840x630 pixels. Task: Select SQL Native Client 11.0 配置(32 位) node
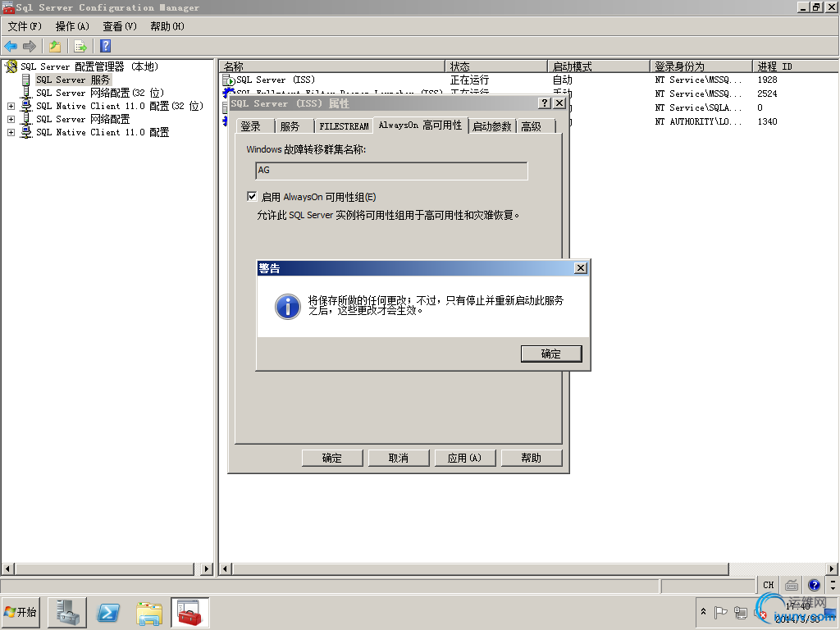(120, 106)
